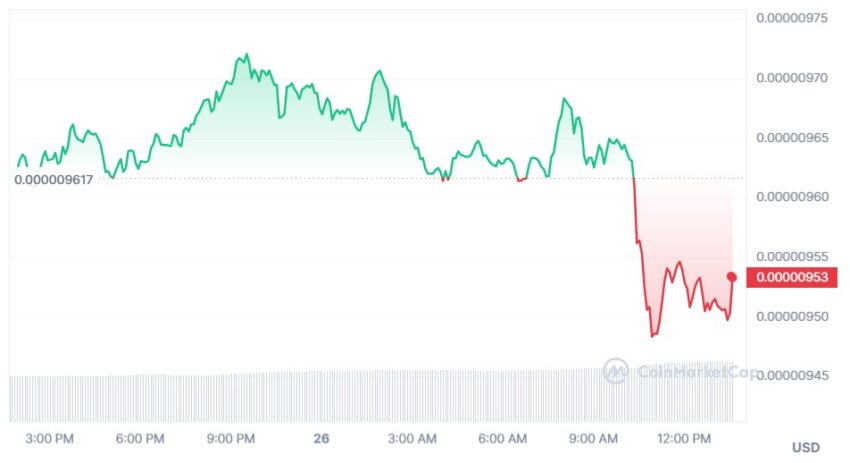Click the 9:00 PM time axis label
The height and width of the screenshot is (463, 850).
pyautogui.click(x=231, y=439)
